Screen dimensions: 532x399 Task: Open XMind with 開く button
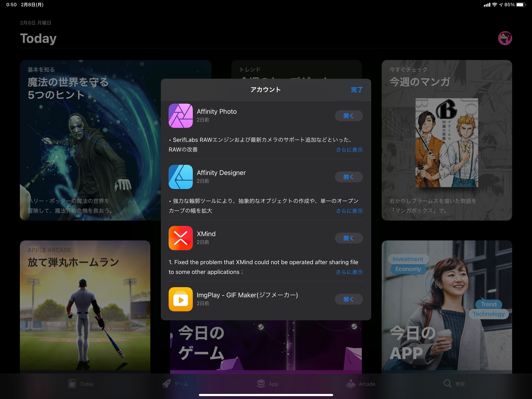pos(349,238)
